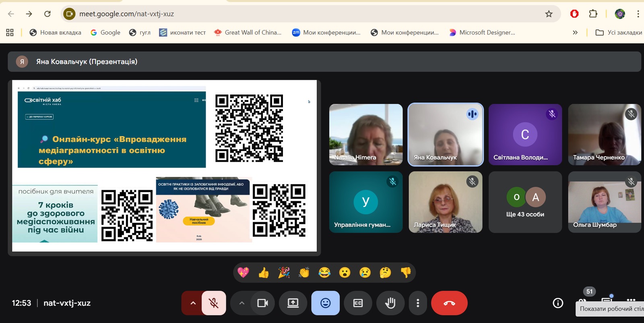The height and width of the screenshot is (323, 644).
Task: Open the Zoom Мои конференции bookmark
Action: point(326,33)
